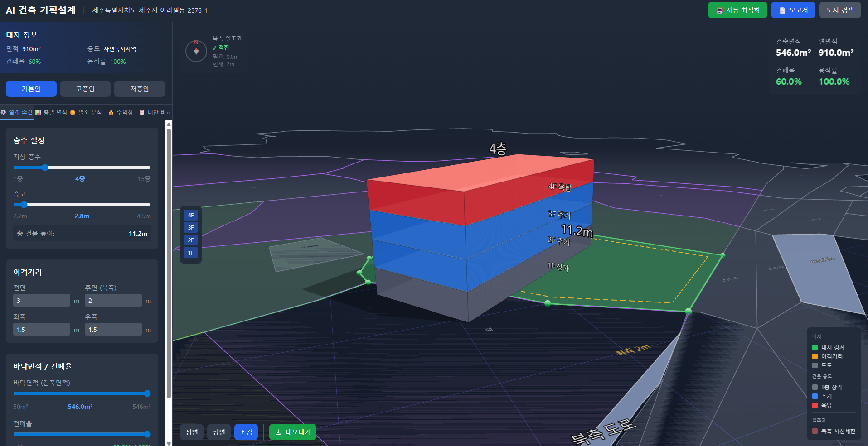Open the 보고서 report button
The image size is (868, 446).
point(793,10)
